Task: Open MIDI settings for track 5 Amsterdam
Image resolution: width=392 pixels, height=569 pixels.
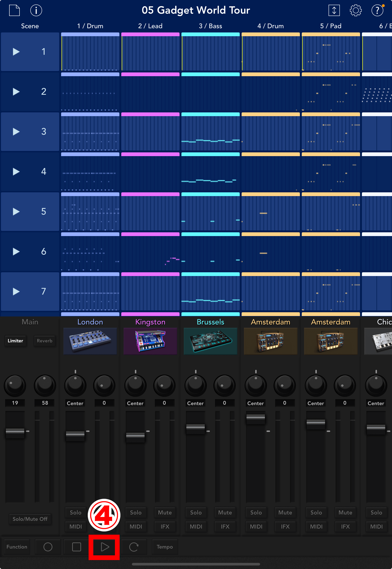Action: (x=316, y=526)
